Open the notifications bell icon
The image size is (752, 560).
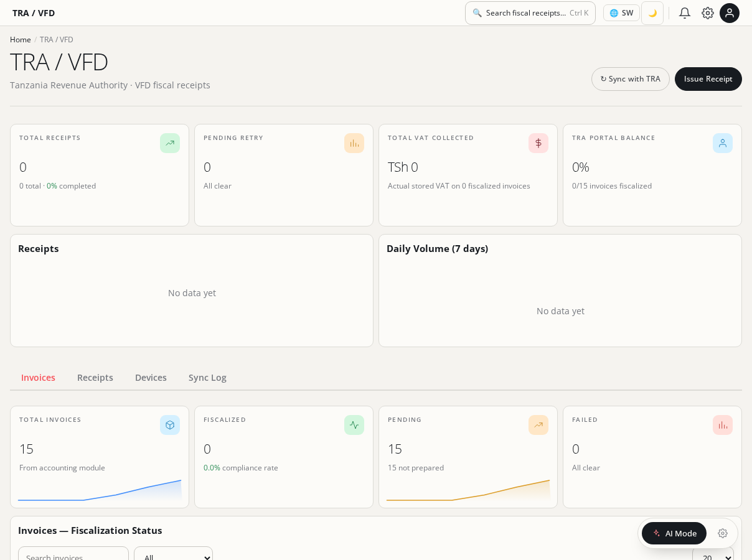pos(685,13)
